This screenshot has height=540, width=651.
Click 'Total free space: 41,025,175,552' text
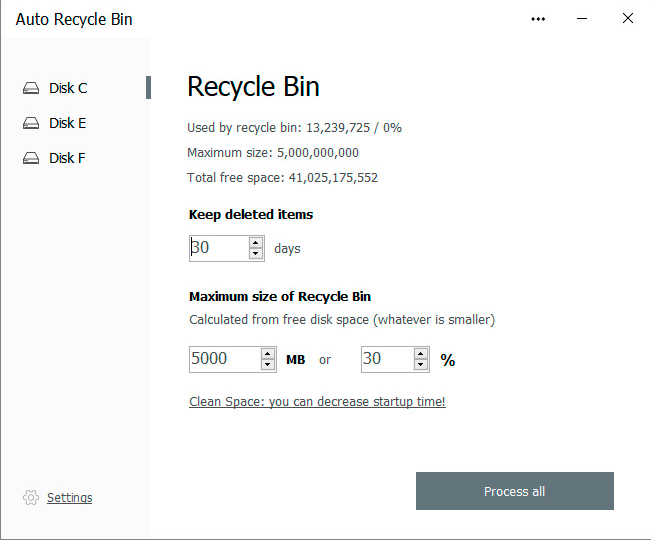[x=282, y=178]
